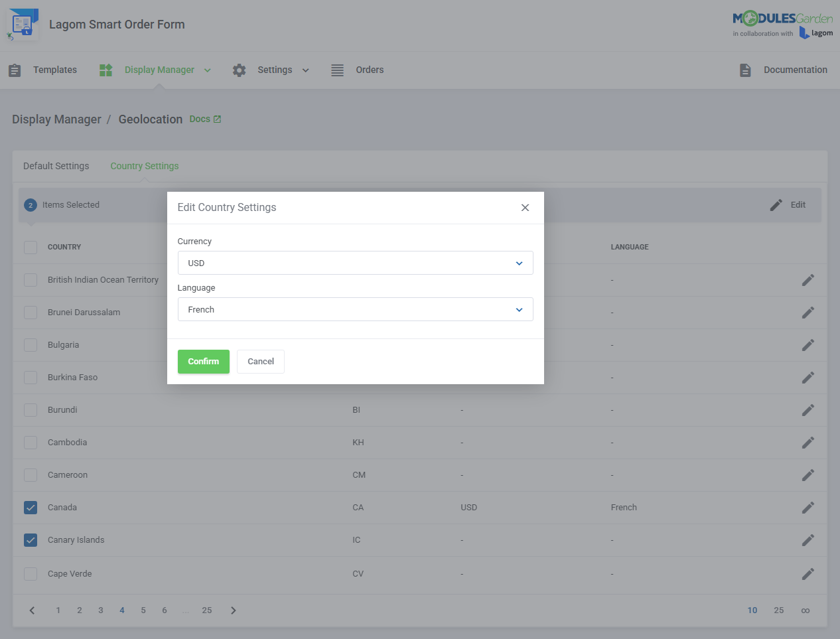Screen dimensions: 840x639
Task: Edit Burkina Faso row with pencil icon
Action: pos(807,378)
